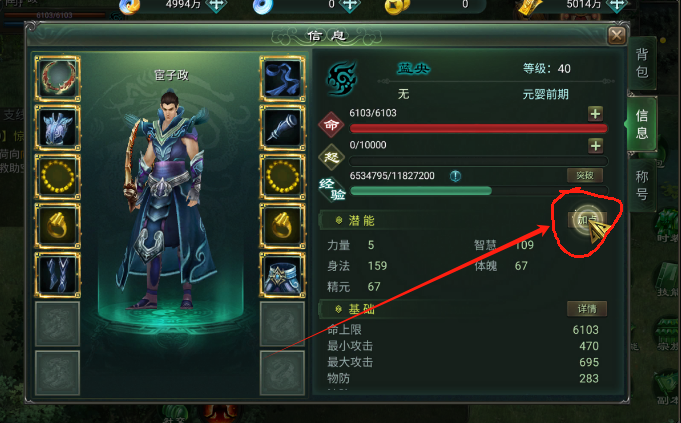Open the 详情 details button
The width and height of the screenshot is (681, 423).
[x=587, y=309]
